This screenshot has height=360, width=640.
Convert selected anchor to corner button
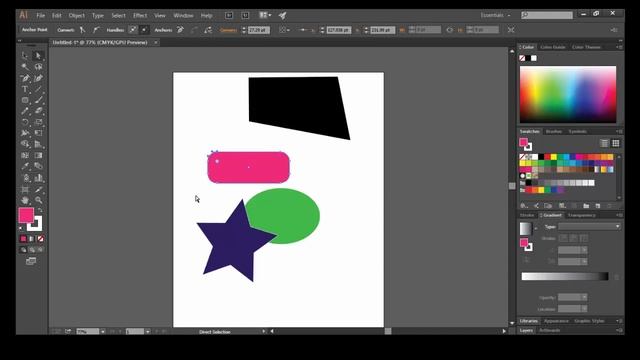82,30
